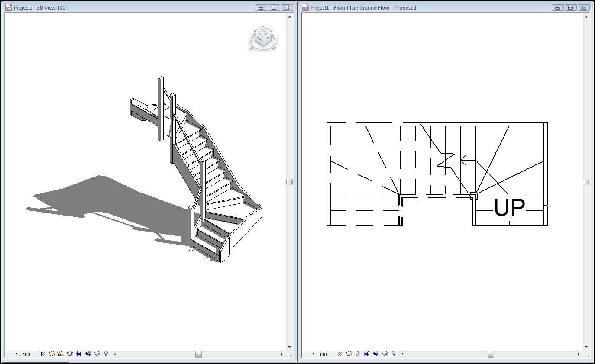
Task: Close the 3D View window
Action: point(287,7)
